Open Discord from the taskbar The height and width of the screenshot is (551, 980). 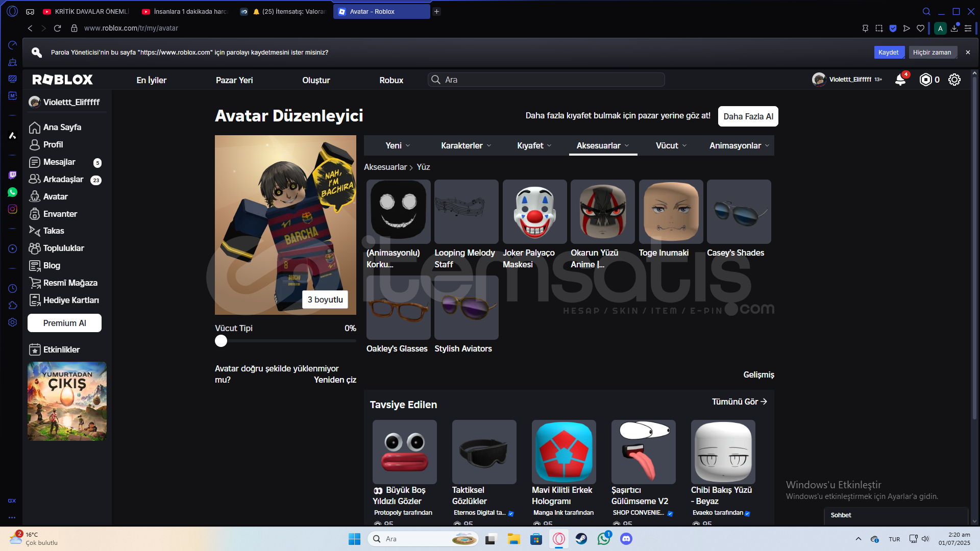click(626, 539)
